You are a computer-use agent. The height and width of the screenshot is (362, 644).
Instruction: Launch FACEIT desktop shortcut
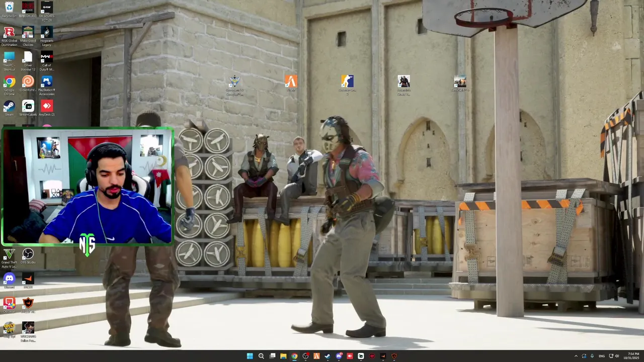pos(28,281)
